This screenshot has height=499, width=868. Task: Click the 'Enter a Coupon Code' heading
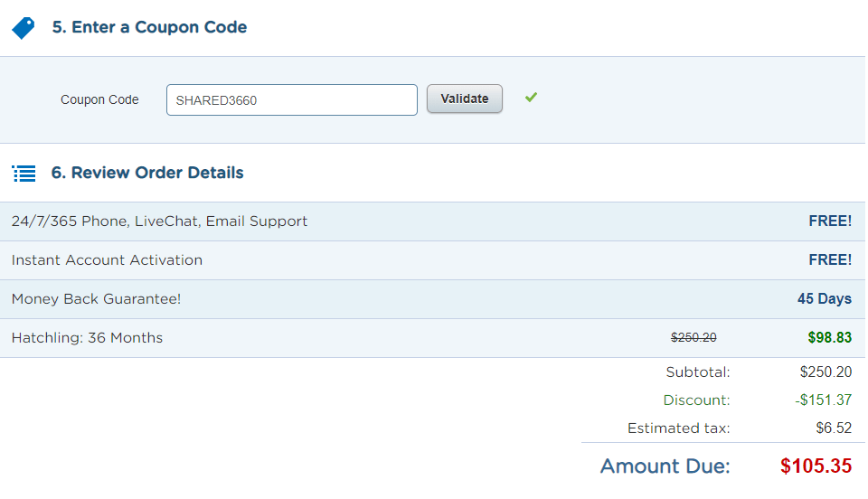pos(149,27)
